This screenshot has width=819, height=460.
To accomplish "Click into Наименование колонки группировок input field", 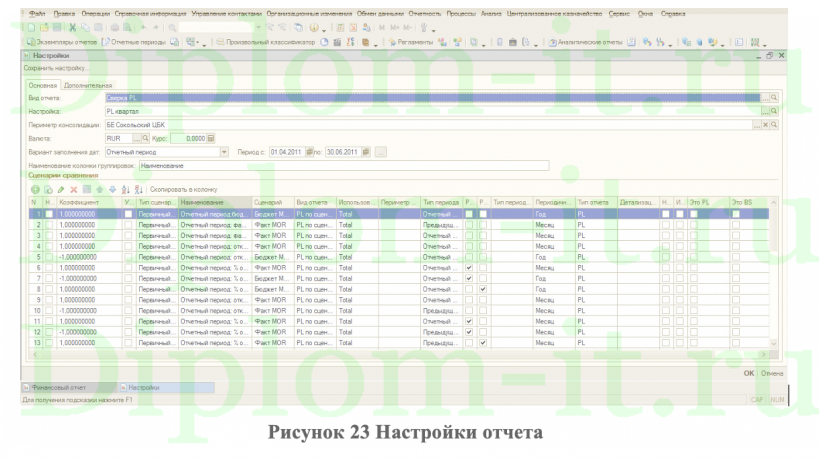I will [344, 166].
